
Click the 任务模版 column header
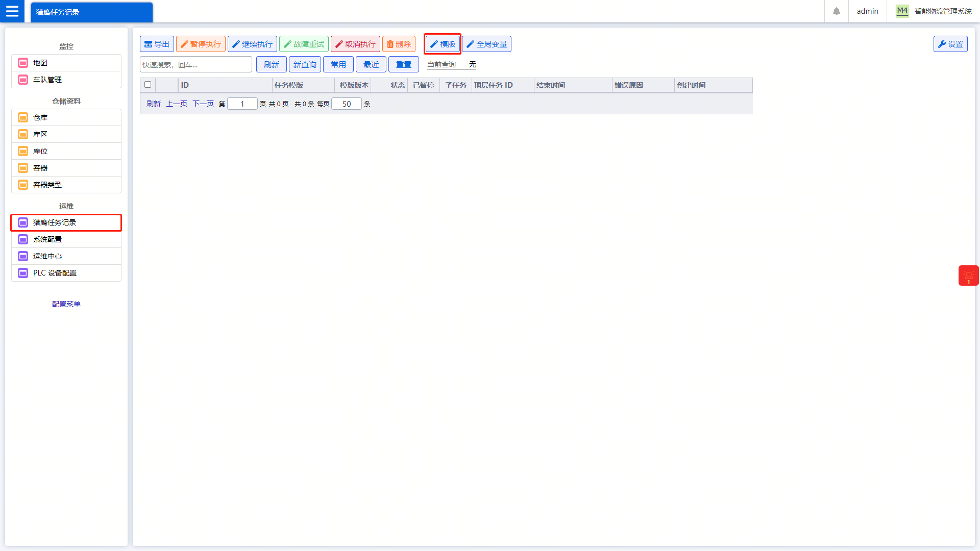tap(303, 85)
